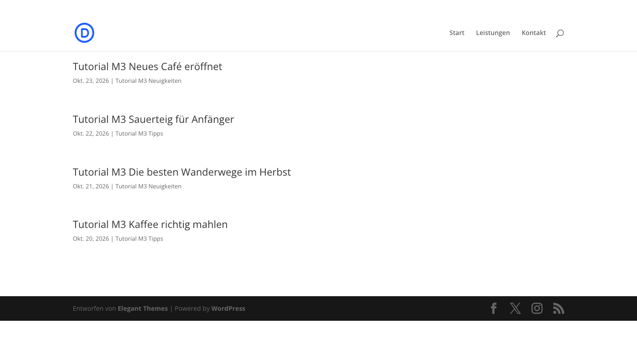Read post 'Tutorial M3 Sauerteig für Anfänger'

click(x=153, y=119)
